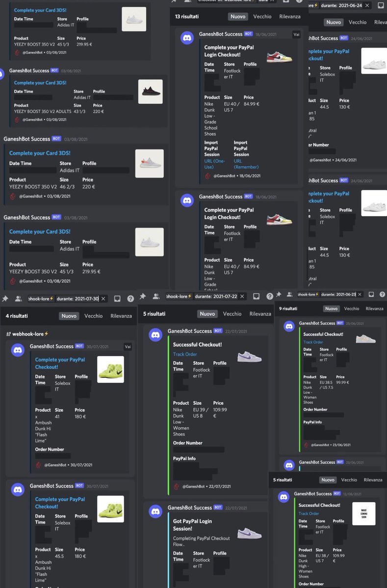This screenshot has width=387, height=588.
Task: Click the pin icon beside the 2021-07-30 search
Action: pyautogui.click(x=5, y=298)
